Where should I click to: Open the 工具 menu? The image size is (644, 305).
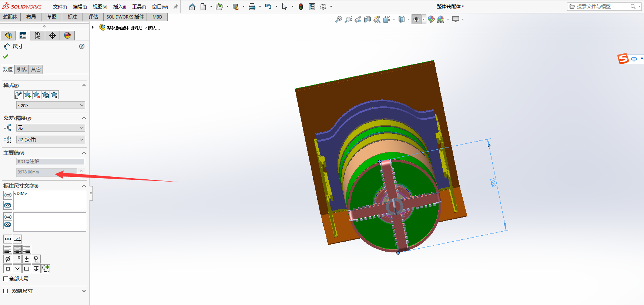point(139,7)
